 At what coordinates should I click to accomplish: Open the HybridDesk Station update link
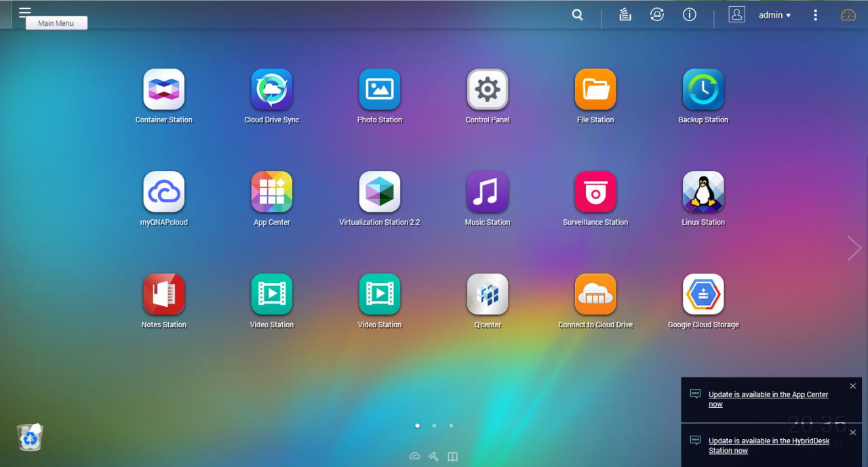click(x=769, y=445)
